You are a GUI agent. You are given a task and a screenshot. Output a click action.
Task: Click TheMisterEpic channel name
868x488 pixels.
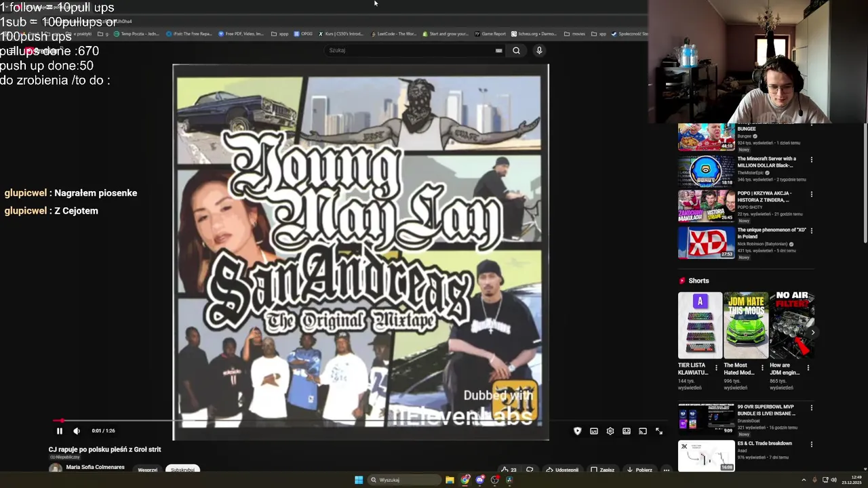751,173
